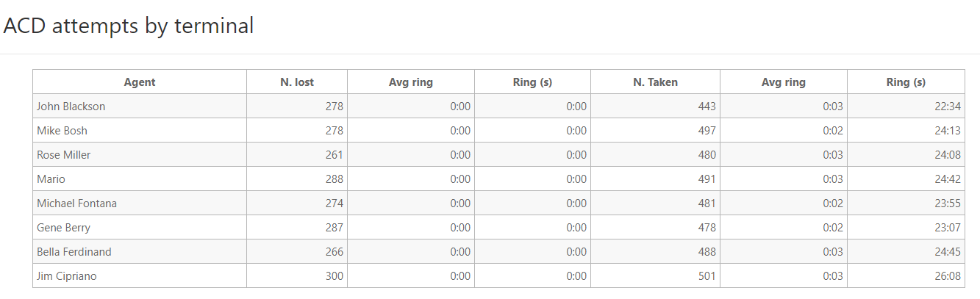Click Jim Cipriano's N. lost value 300
The height and width of the screenshot is (299, 980).
tap(334, 276)
